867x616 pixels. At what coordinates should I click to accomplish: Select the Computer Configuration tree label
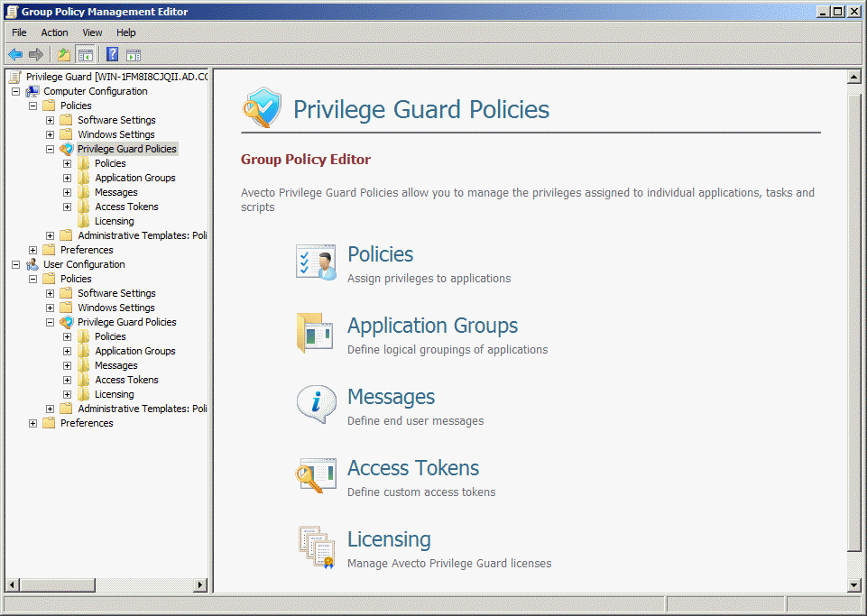pos(96,91)
